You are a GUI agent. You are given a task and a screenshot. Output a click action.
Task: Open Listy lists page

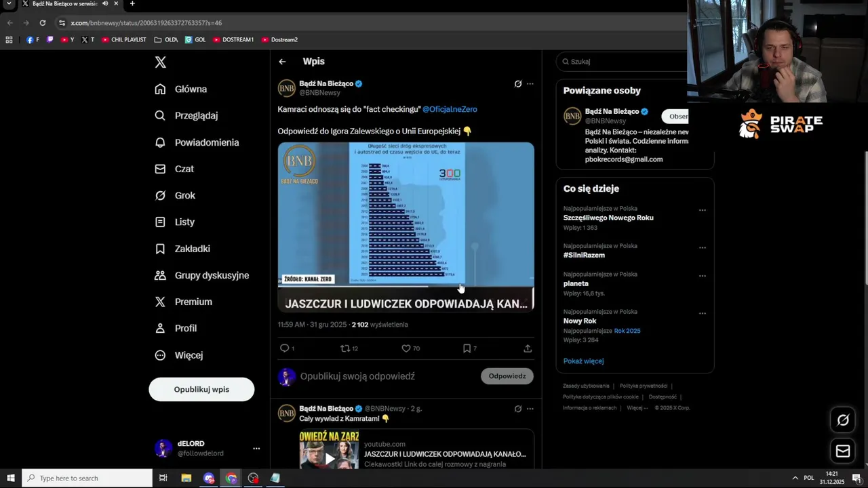(175, 222)
